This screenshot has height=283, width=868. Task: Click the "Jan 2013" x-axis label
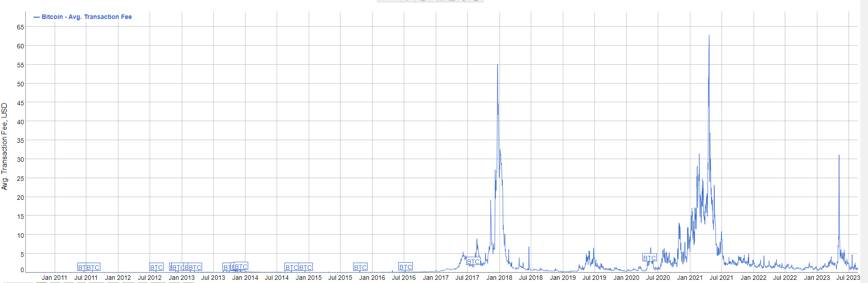pos(182,278)
